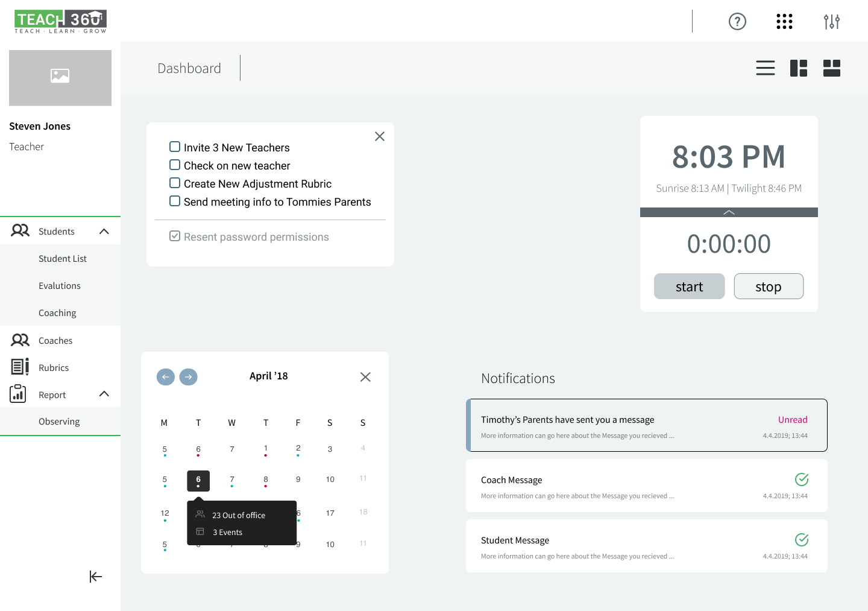Go to next month in calendar
868x611 pixels.
189,377
